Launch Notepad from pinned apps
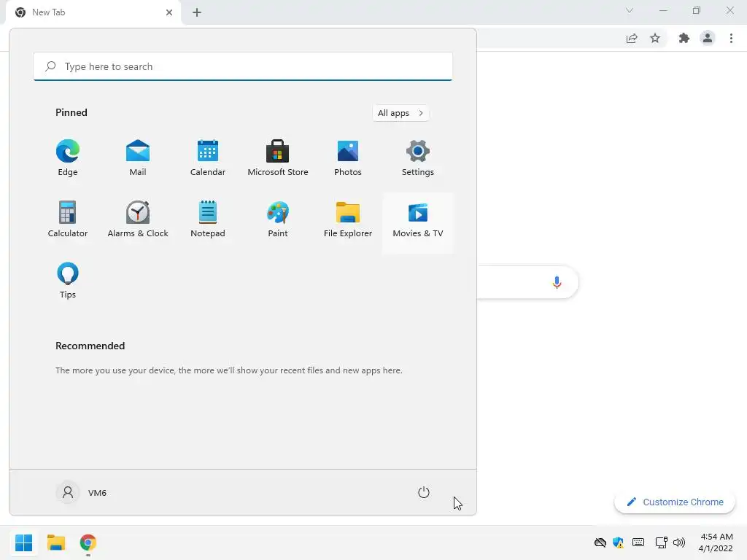Image resolution: width=747 pixels, height=560 pixels. point(208,219)
